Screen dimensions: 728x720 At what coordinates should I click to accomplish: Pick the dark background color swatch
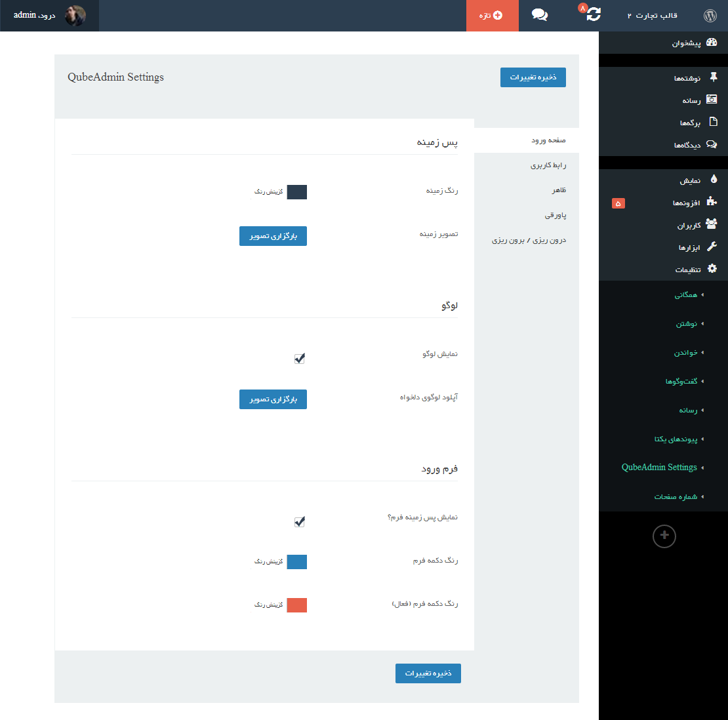(x=297, y=192)
